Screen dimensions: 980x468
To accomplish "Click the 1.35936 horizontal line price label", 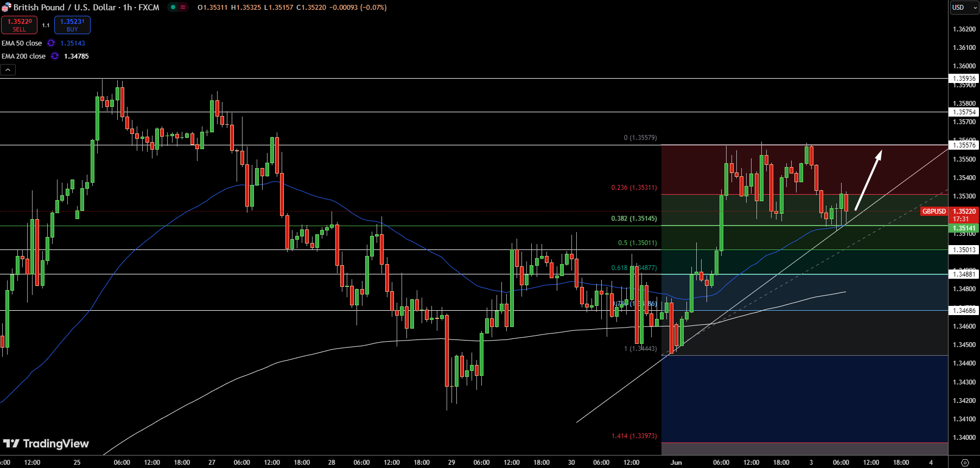I will (964, 79).
